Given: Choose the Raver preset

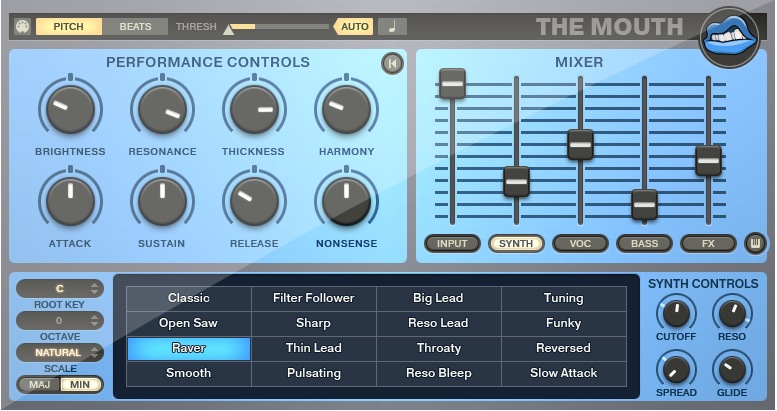Looking at the screenshot, I should tap(189, 349).
